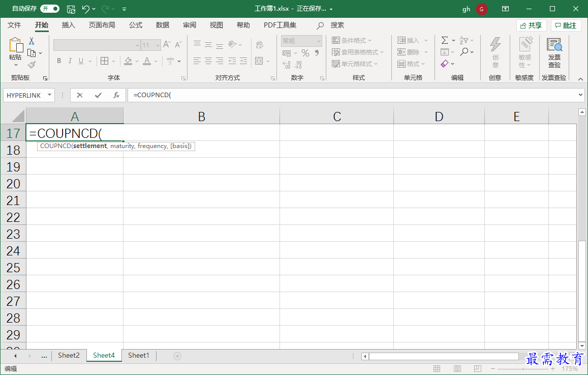This screenshot has width=588, height=375.
Task: Toggle Bold formatting
Action: [59, 61]
